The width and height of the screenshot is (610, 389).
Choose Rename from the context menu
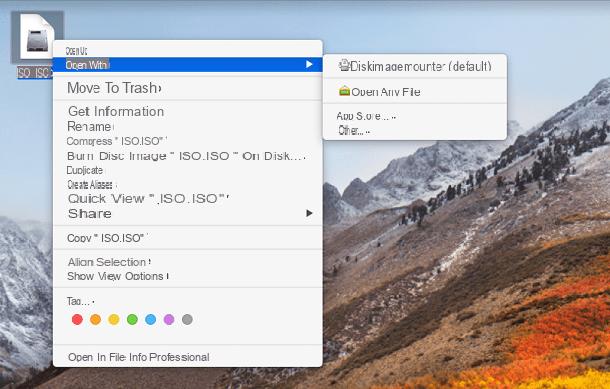pos(188,126)
